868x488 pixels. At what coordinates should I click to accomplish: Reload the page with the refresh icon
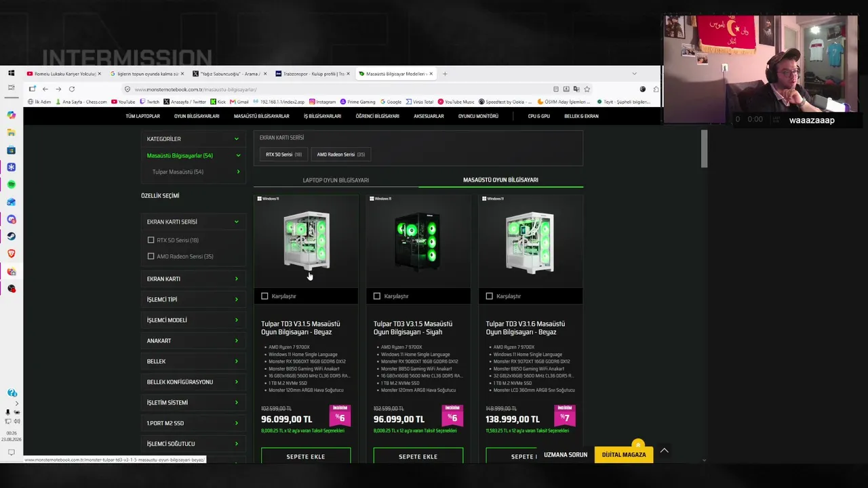[72, 89]
